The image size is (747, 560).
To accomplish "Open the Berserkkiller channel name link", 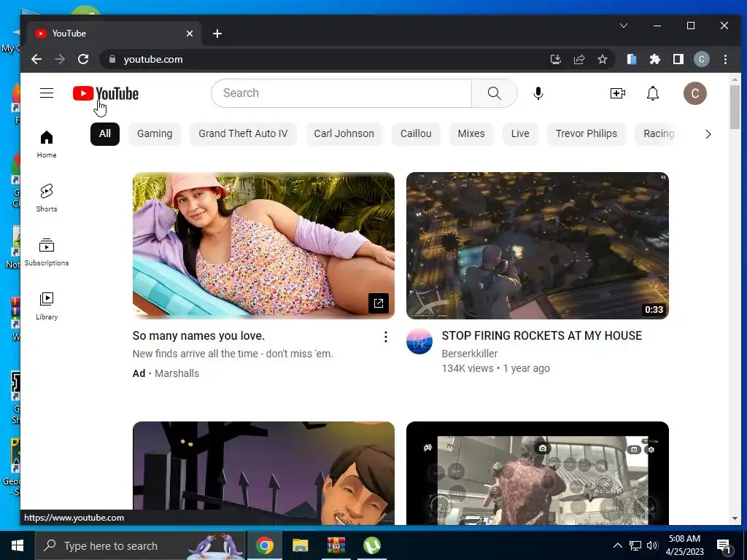I will tap(470, 354).
